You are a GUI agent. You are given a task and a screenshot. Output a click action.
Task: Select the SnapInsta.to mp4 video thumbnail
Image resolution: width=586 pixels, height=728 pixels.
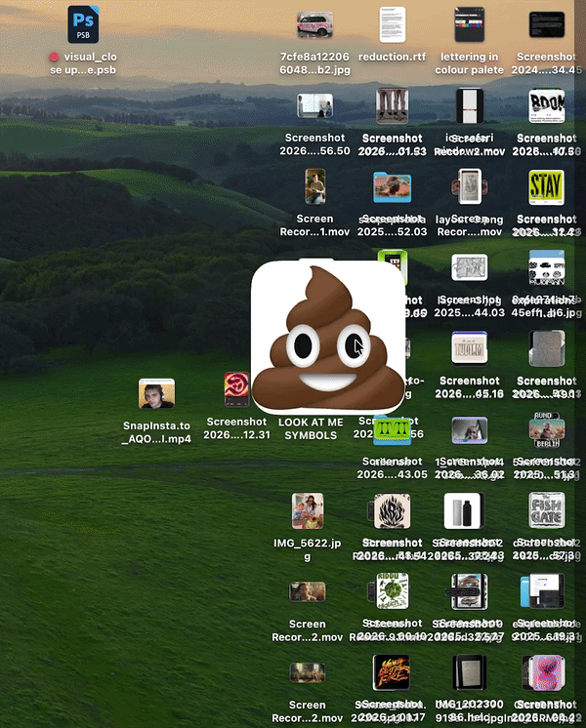tap(156, 393)
